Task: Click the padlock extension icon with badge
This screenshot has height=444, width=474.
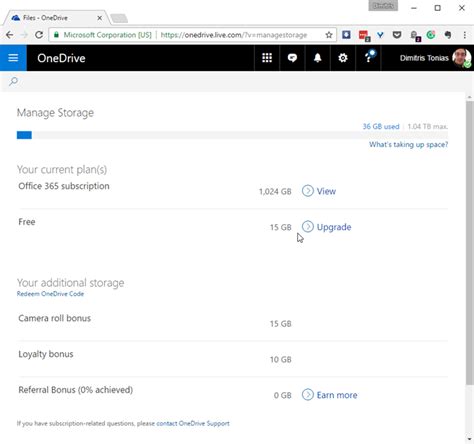Action: coord(415,36)
